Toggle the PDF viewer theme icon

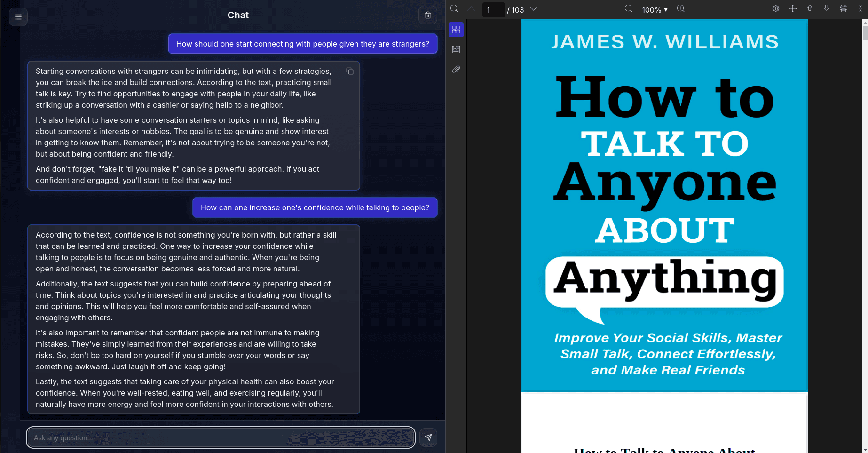776,9
